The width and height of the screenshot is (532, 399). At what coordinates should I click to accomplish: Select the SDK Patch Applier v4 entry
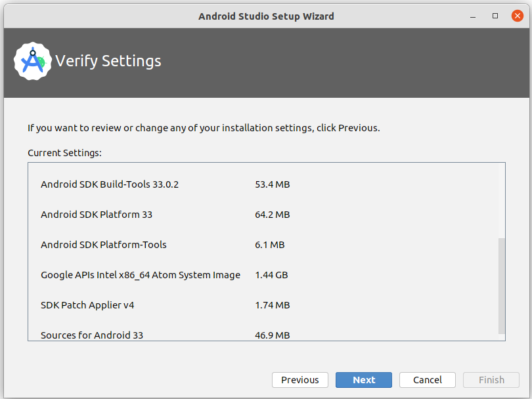[x=87, y=305]
